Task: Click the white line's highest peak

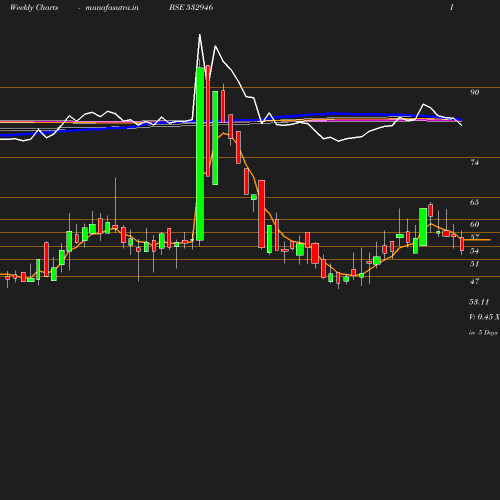Action: tap(200, 34)
